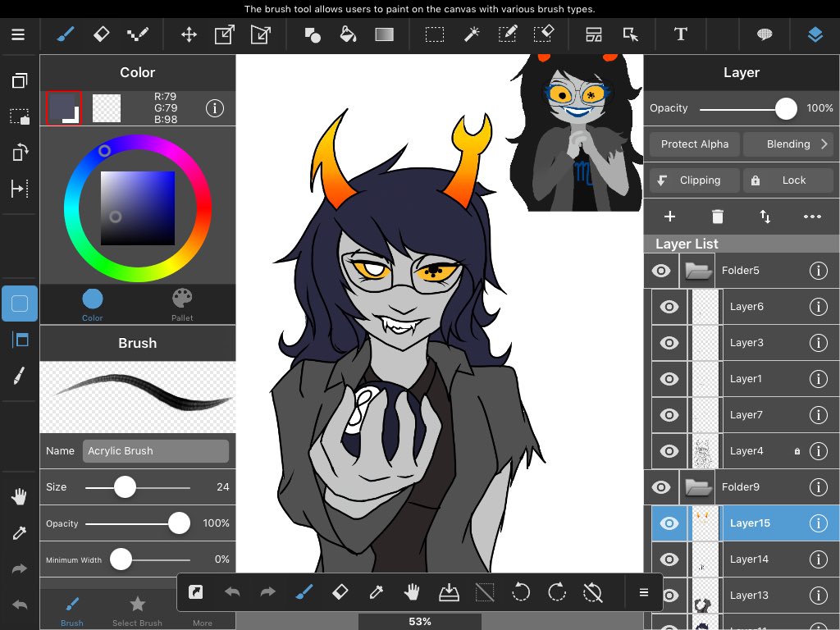Hide Layer7 with eye icon
The height and width of the screenshot is (630, 840).
[x=669, y=414]
